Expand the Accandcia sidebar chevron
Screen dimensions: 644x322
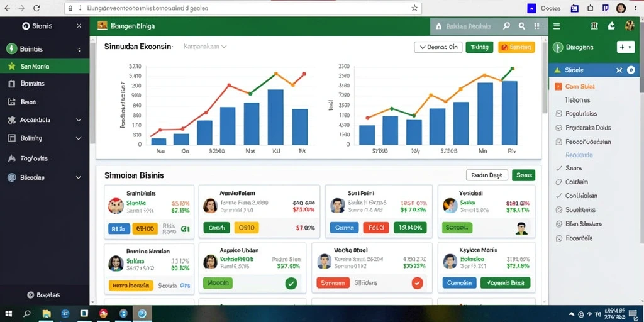(79, 120)
